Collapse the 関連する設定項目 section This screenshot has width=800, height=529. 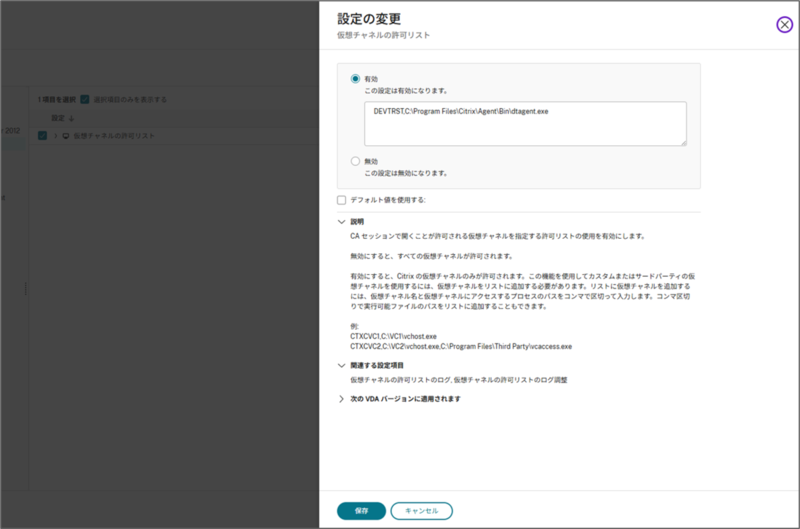pos(341,365)
